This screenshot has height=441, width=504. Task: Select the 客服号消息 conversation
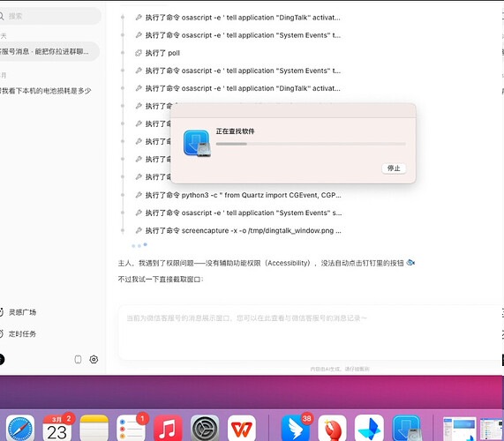point(49,51)
